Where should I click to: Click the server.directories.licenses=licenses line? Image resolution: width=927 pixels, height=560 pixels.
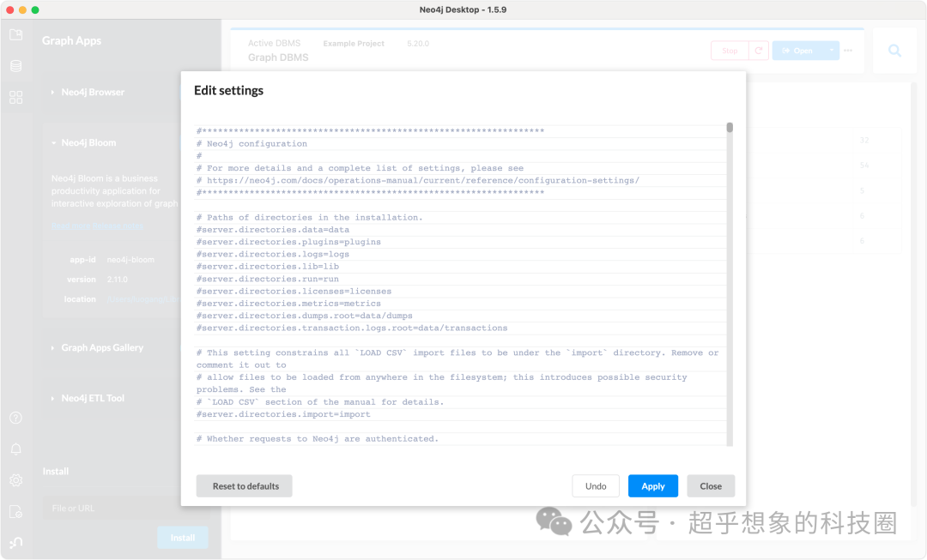(294, 292)
